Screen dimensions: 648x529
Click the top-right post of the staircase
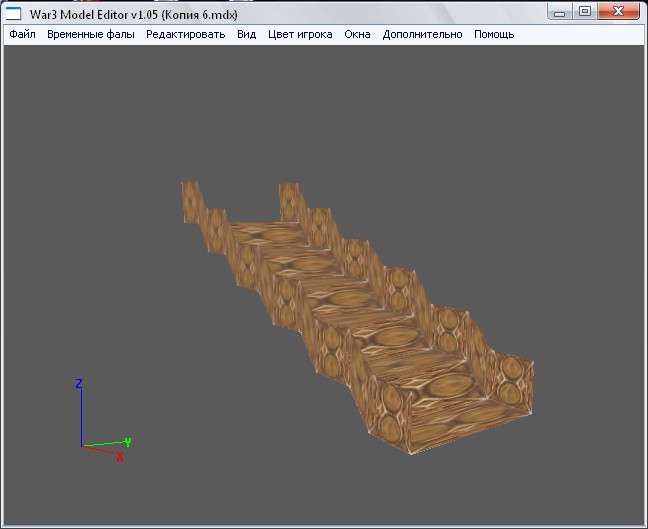pyautogui.click(x=290, y=202)
